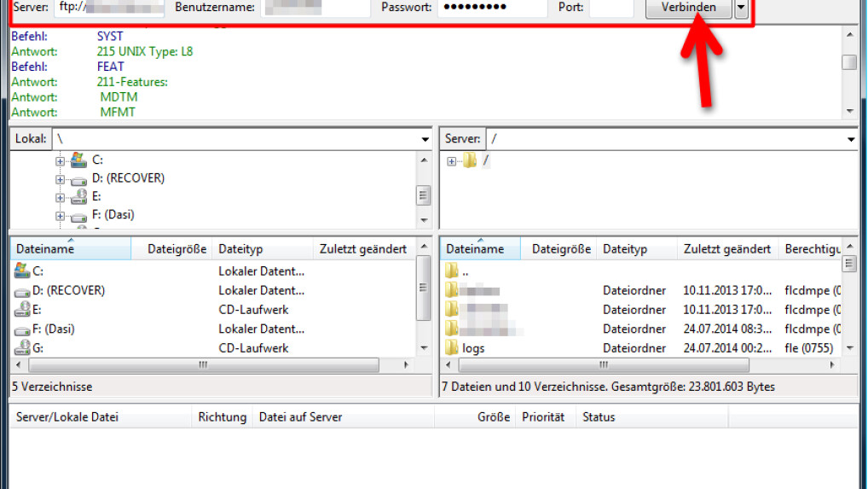
Task: Select the C: drive icon in local tree
Action: 78,160
